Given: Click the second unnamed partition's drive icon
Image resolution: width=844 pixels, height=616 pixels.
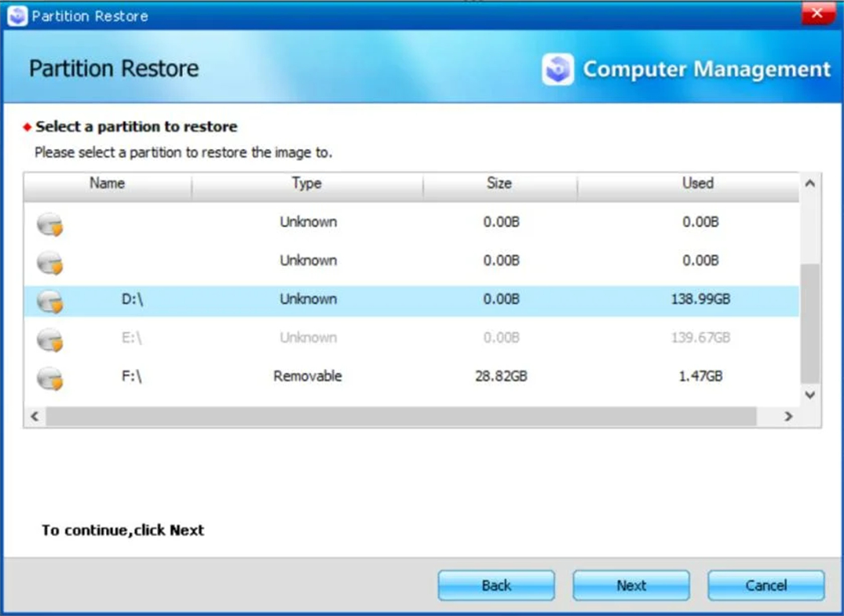Looking at the screenshot, I should pyautogui.click(x=50, y=262).
